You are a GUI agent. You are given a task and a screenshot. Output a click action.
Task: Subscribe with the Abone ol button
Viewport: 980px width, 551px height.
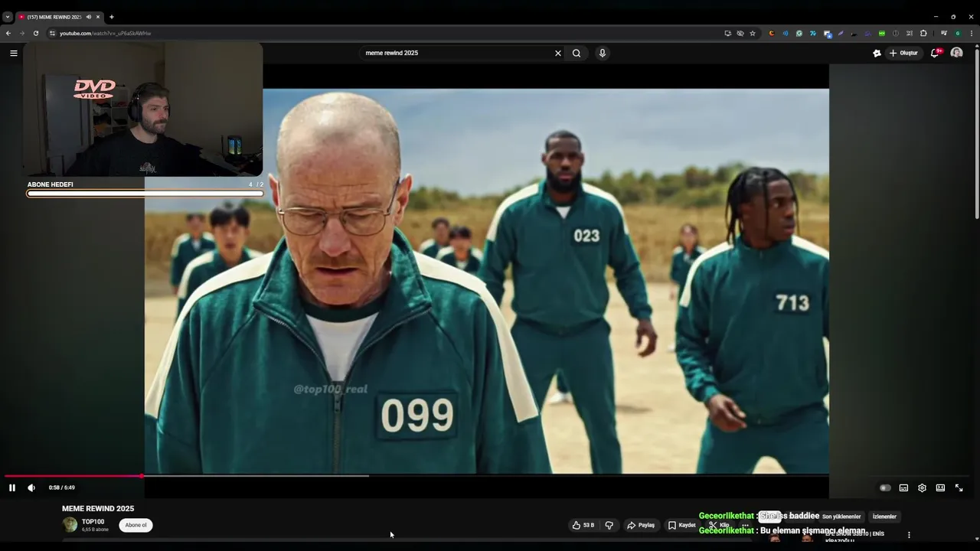pyautogui.click(x=136, y=525)
